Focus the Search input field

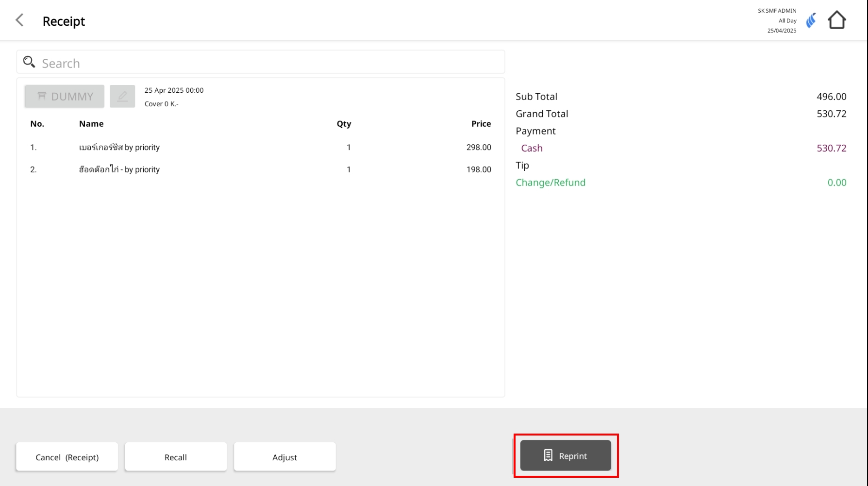click(x=267, y=63)
